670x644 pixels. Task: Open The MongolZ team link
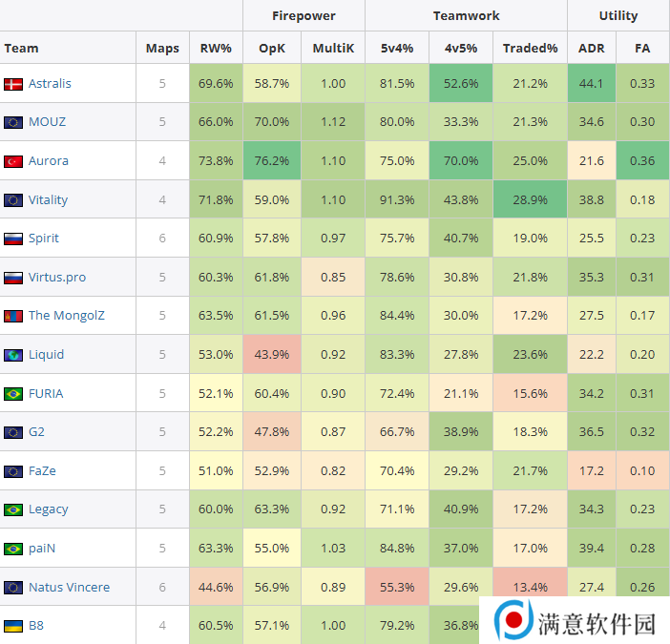(x=66, y=316)
